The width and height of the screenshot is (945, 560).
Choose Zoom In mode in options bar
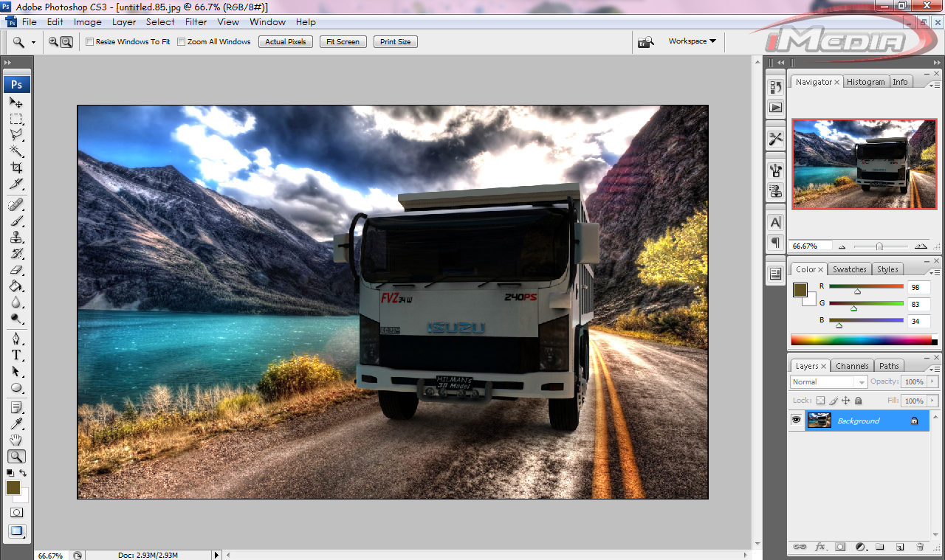click(x=54, y=42)
